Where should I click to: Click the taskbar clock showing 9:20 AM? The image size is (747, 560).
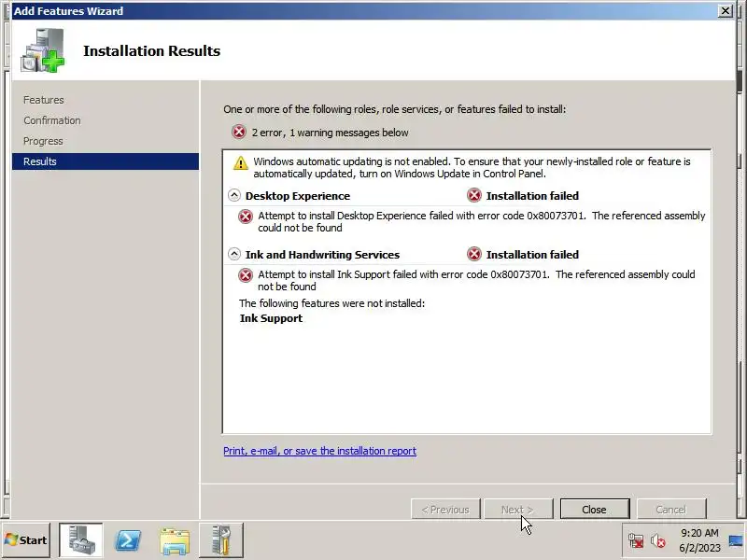(x=699, y=540)
